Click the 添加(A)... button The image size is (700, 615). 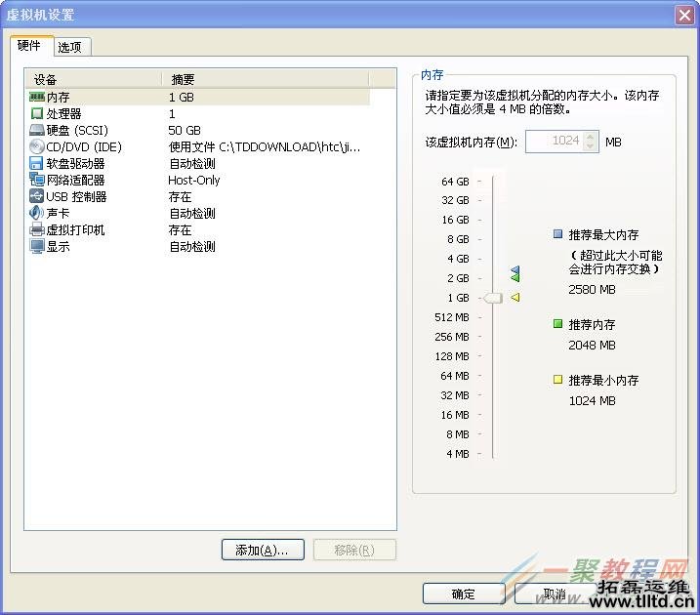coord(263,550)
